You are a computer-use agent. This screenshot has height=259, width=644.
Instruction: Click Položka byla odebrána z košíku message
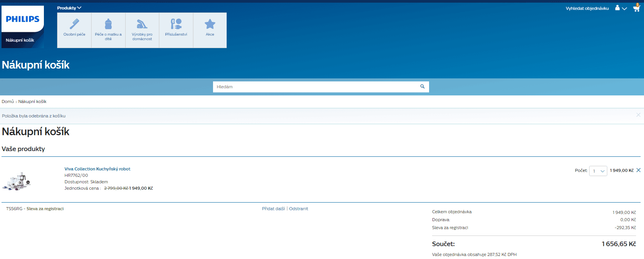pyautogui.click(x=34, y=116)
